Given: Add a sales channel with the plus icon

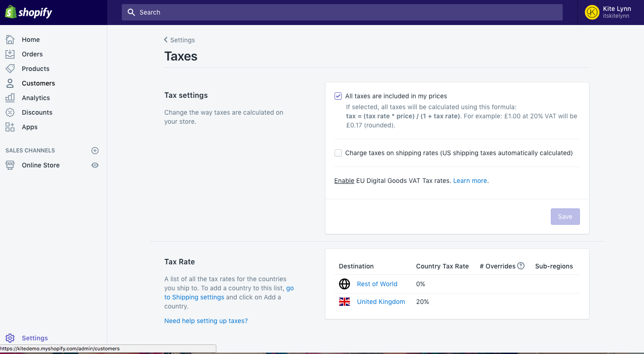Looking at the screenshot, I should (95, 151).
